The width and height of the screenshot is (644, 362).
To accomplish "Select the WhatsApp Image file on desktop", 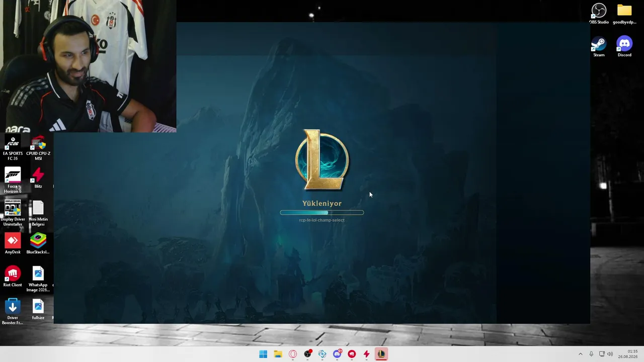I will [38, 279].
